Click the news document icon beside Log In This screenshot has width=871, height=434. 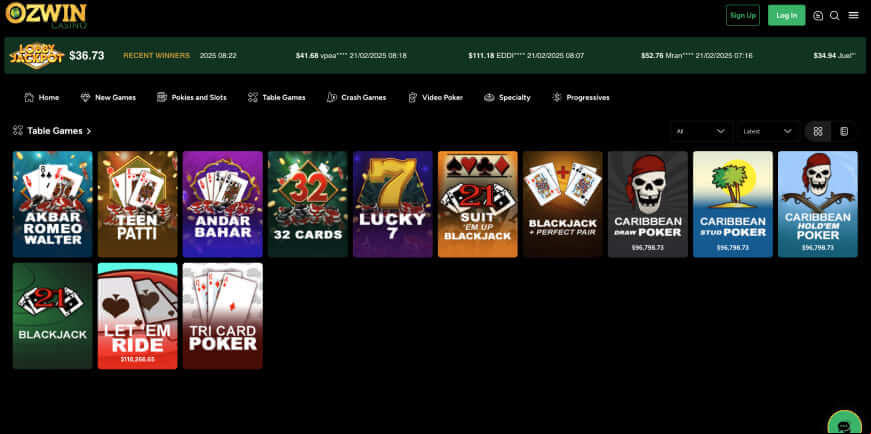click(x=818, y=16)
